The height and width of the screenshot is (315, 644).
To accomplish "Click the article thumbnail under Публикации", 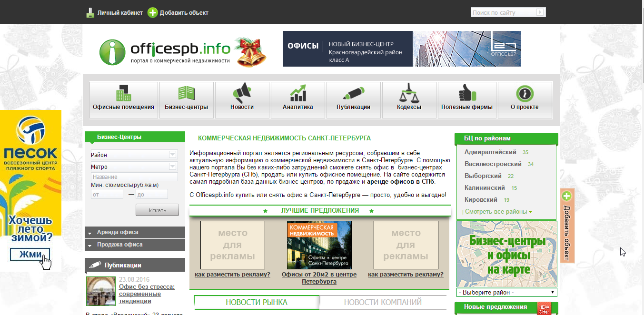I will click(x=101, y=291).
